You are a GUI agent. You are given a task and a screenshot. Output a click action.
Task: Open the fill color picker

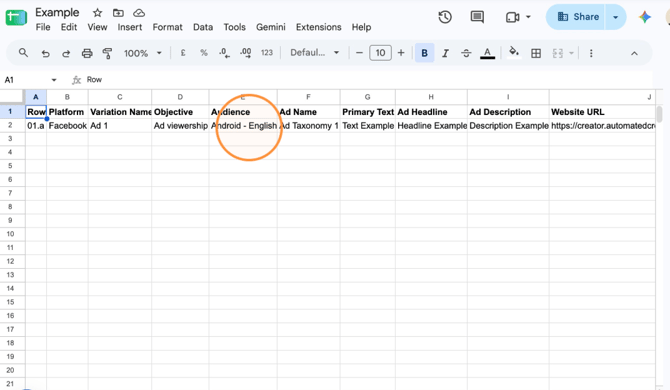point(514,53)
